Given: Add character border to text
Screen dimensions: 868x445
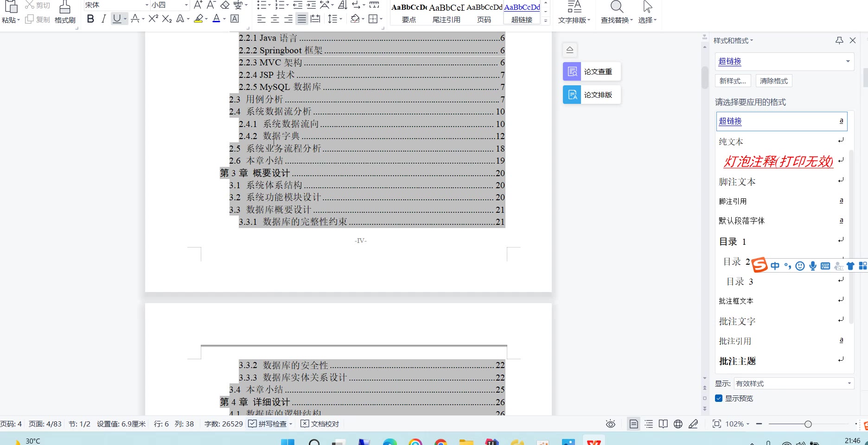Looking at the screenshot, I should [235, 19].
